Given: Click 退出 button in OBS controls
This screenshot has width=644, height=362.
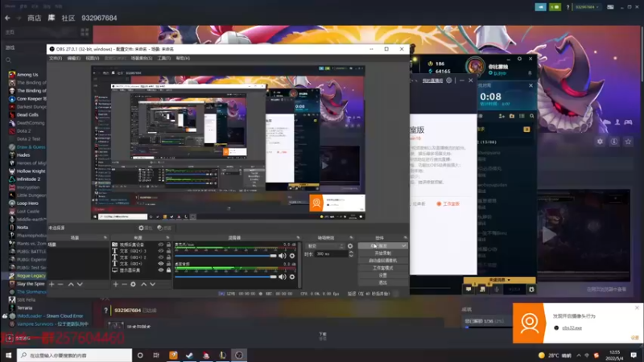Looking at the screenshot, I should pyautogui.click(x=383, y=283).
